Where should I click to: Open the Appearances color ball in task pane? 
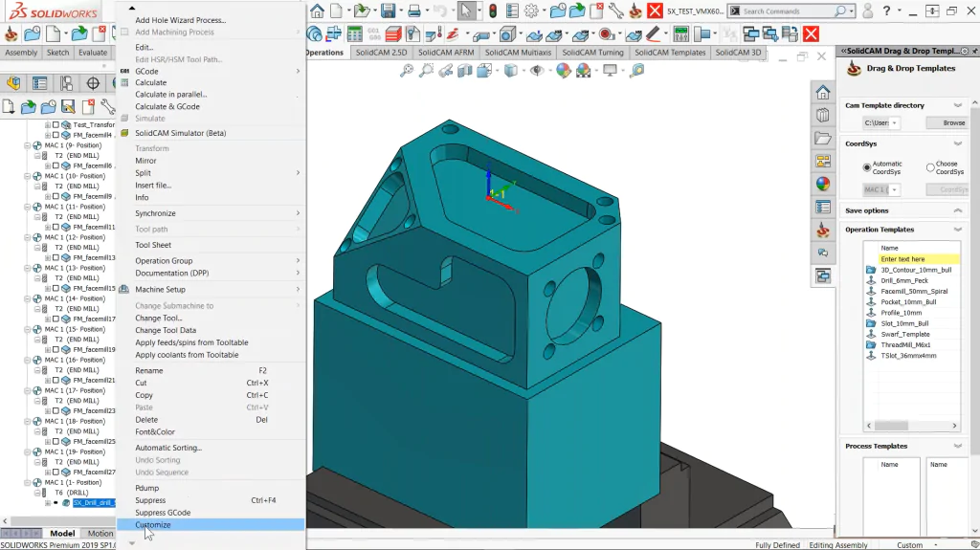point(822,184)
